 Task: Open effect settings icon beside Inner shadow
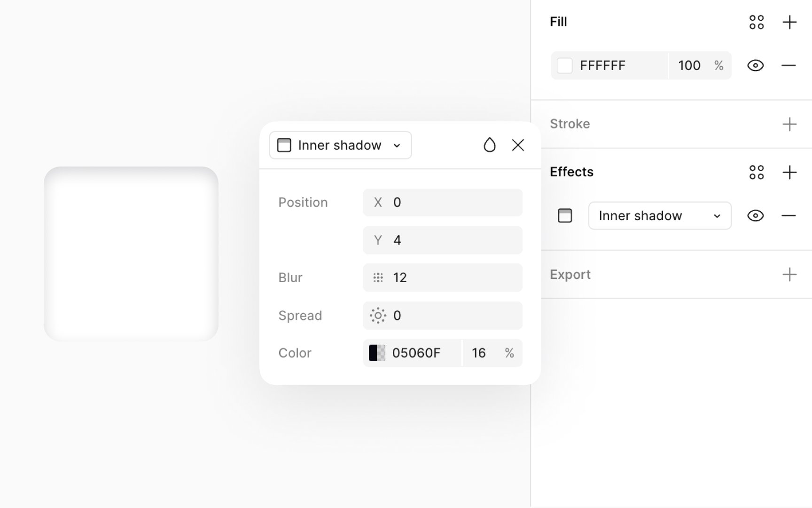pyautogui.click(x=565, y=216)
